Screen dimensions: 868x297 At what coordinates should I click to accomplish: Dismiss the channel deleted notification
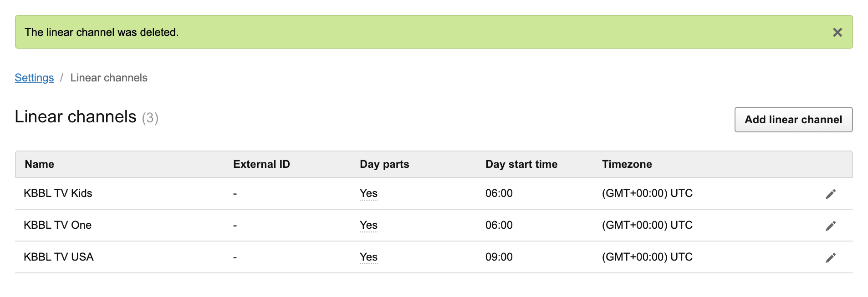click(x=837, y=32)
